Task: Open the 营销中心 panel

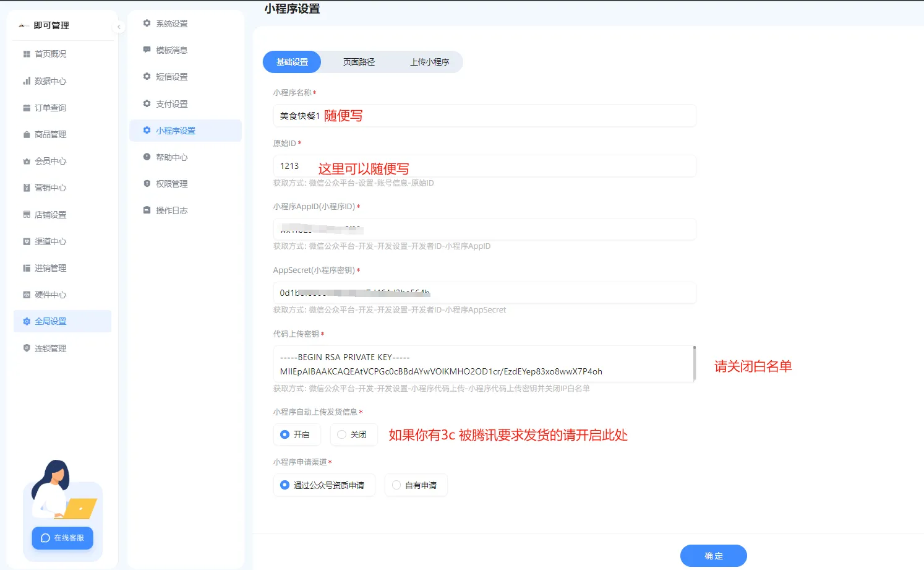Action: pos(49,188)
